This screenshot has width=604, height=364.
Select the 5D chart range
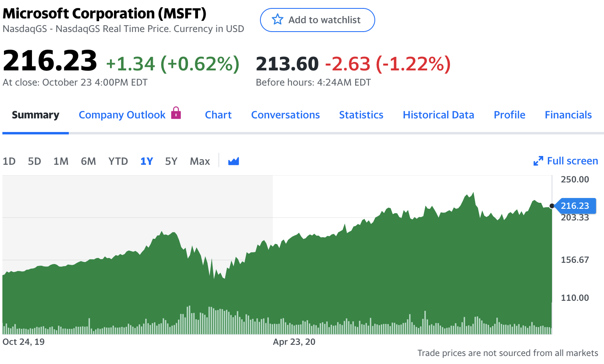(34, 161)
